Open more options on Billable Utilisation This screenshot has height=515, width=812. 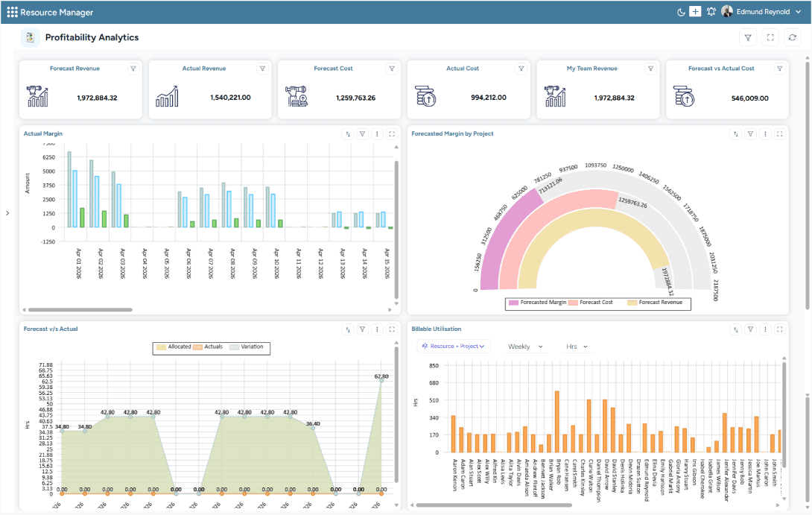point(765,329)
